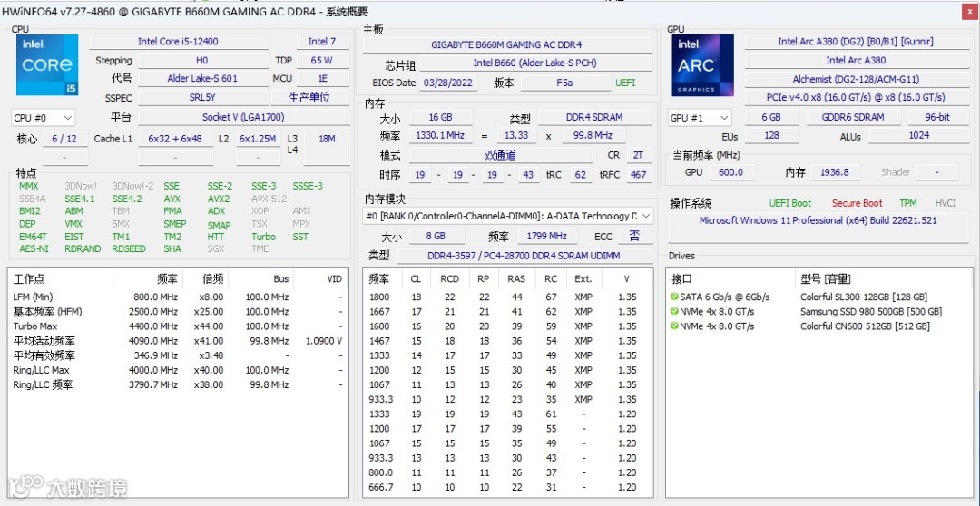Click the Windows 11 Professional build text
Image resolution: width=980 pixels, height=506 pixels.
pyautogui.click(x=818, y=220)
